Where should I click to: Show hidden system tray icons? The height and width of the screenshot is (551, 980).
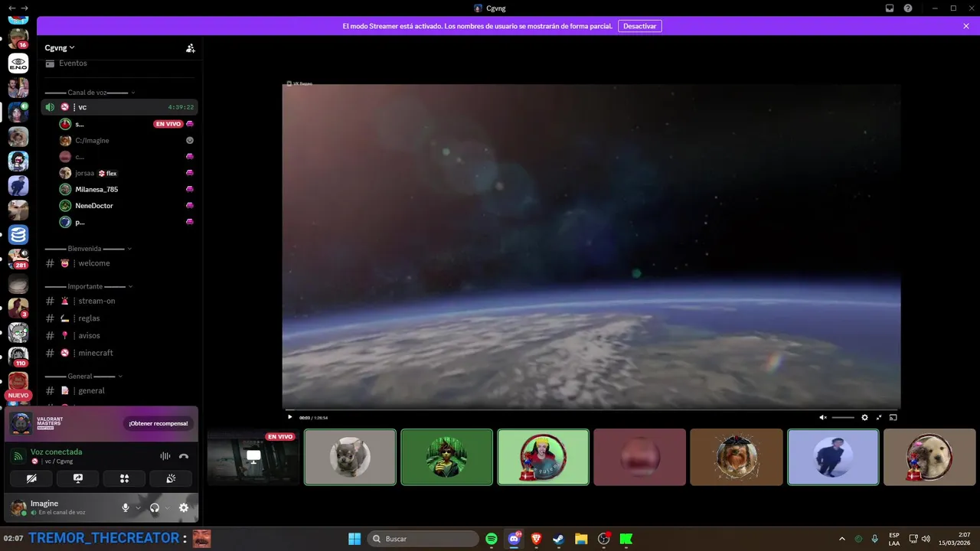click(842, 539)
